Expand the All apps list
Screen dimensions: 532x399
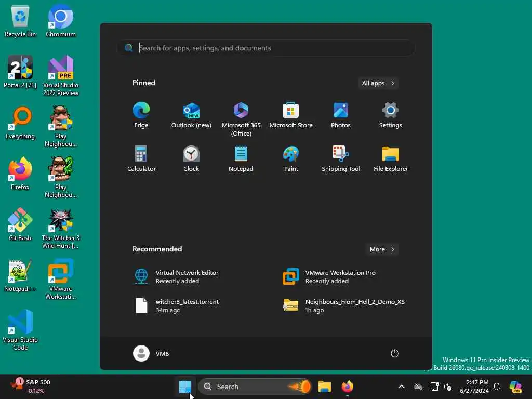[378, 83]
